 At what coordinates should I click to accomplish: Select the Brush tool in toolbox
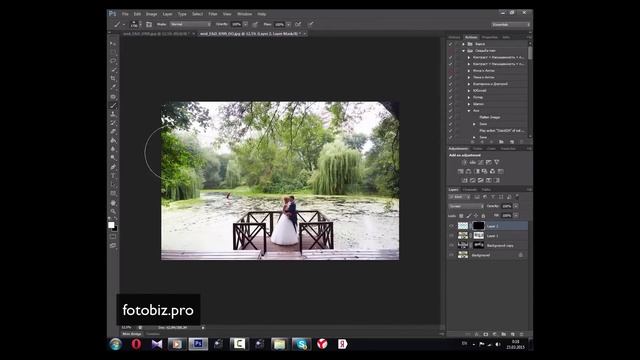click(x=113, y=106)
